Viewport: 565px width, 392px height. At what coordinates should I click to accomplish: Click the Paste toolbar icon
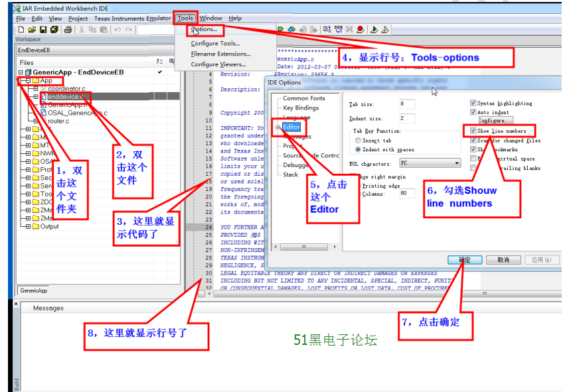pyautogui.click(x=104, y=30)
